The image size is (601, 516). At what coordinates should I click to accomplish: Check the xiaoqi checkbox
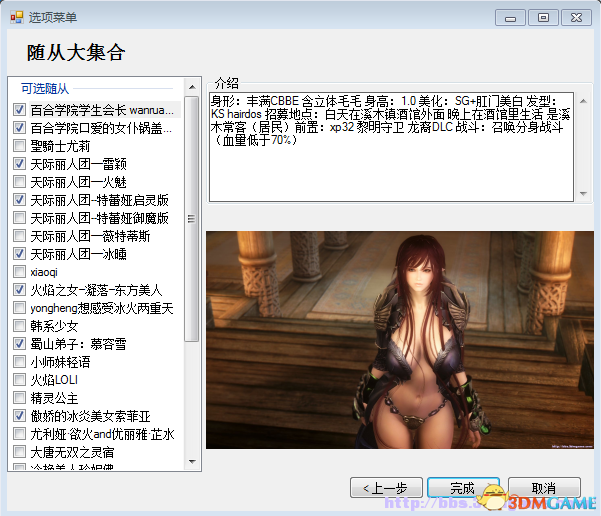point(19,272)
